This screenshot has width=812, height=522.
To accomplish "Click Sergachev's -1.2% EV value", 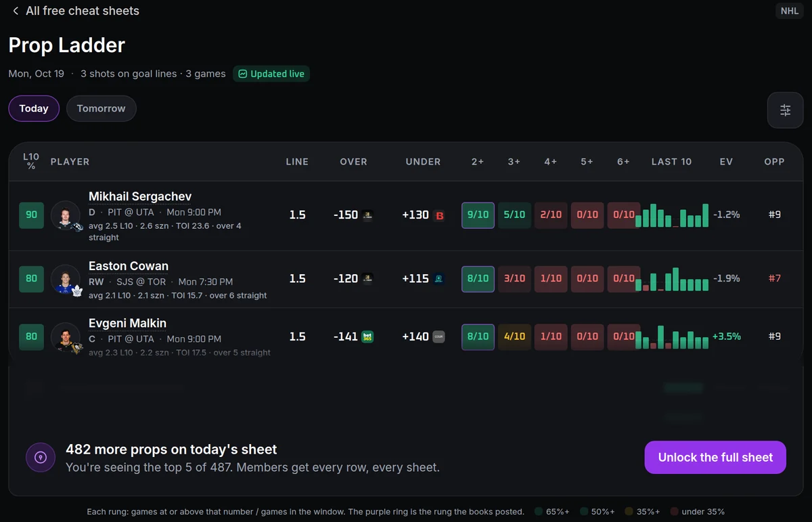I will [727, 215].
